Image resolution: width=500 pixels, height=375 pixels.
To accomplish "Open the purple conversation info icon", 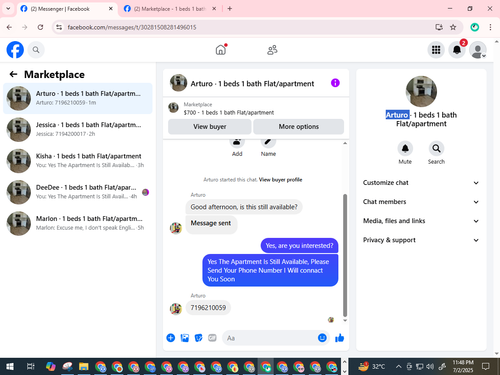I will click(335, 83).
